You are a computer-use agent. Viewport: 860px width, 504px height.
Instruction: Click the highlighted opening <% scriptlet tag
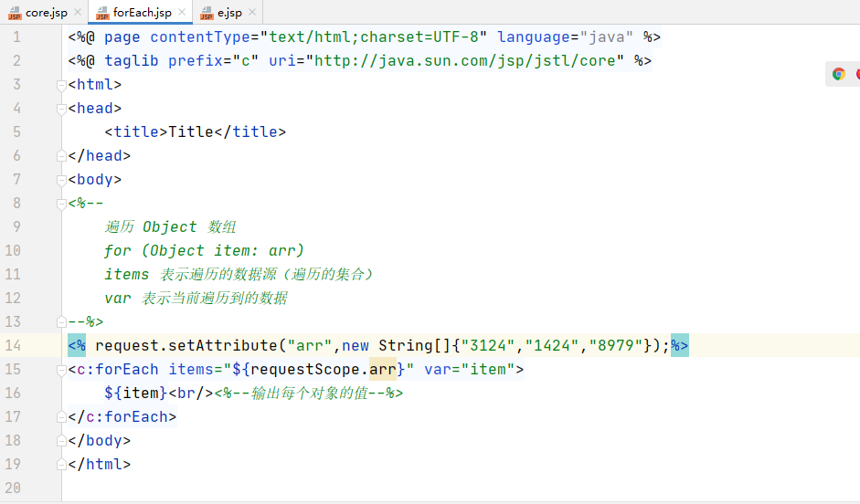77,345
